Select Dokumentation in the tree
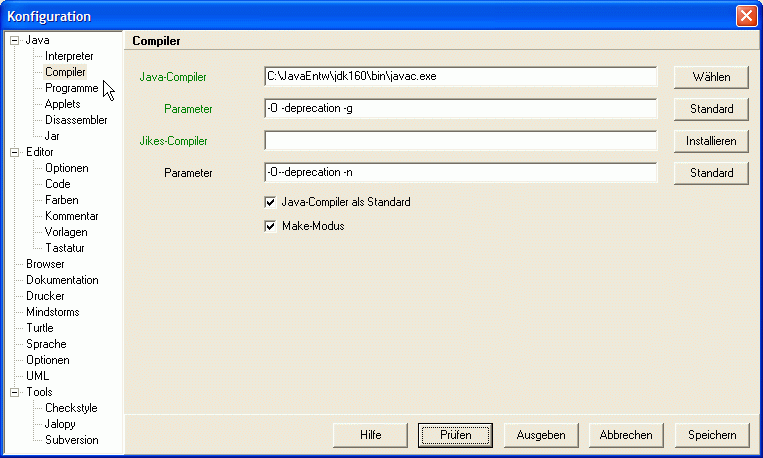 click(62, 280)
